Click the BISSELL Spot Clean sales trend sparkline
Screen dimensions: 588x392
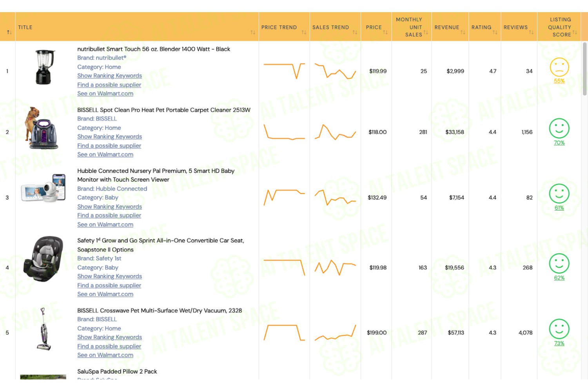pyautogui.click(x=335, y=132)
